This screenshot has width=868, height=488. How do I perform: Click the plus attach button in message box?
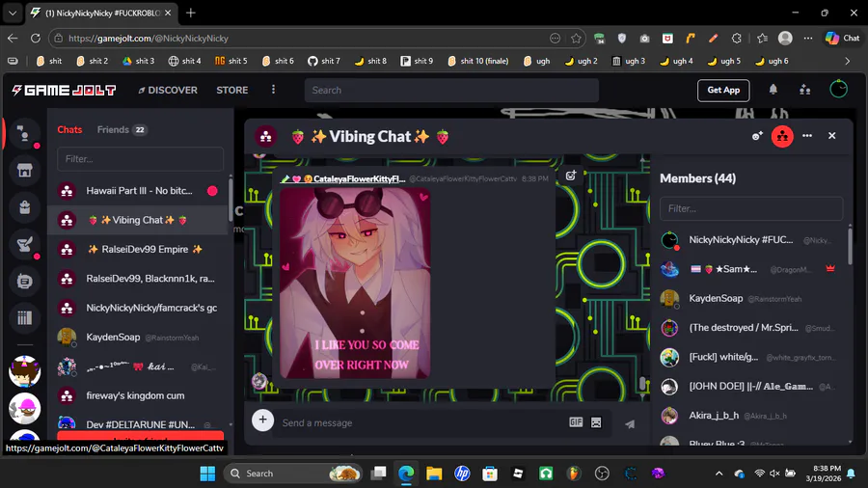(x=263, y=420)
